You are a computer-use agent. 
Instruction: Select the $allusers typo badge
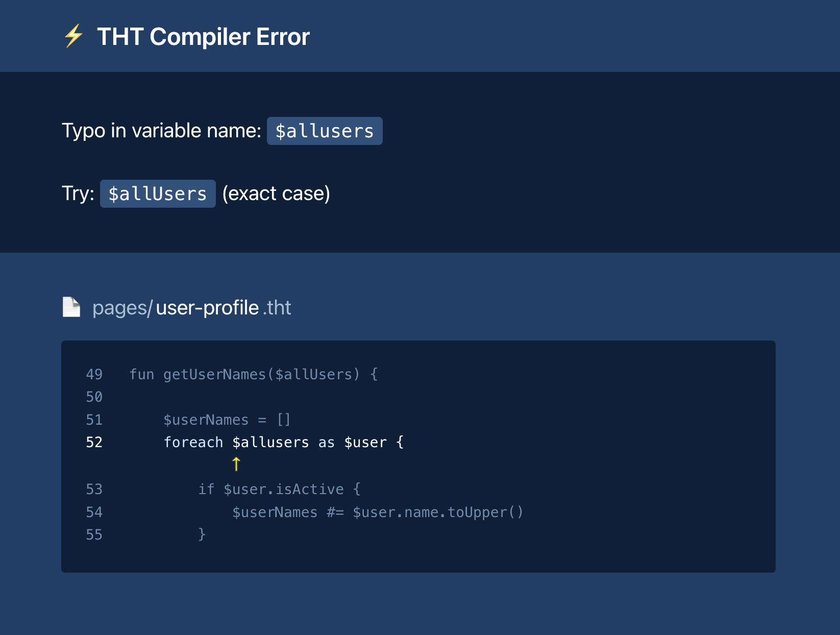[325, 131]
